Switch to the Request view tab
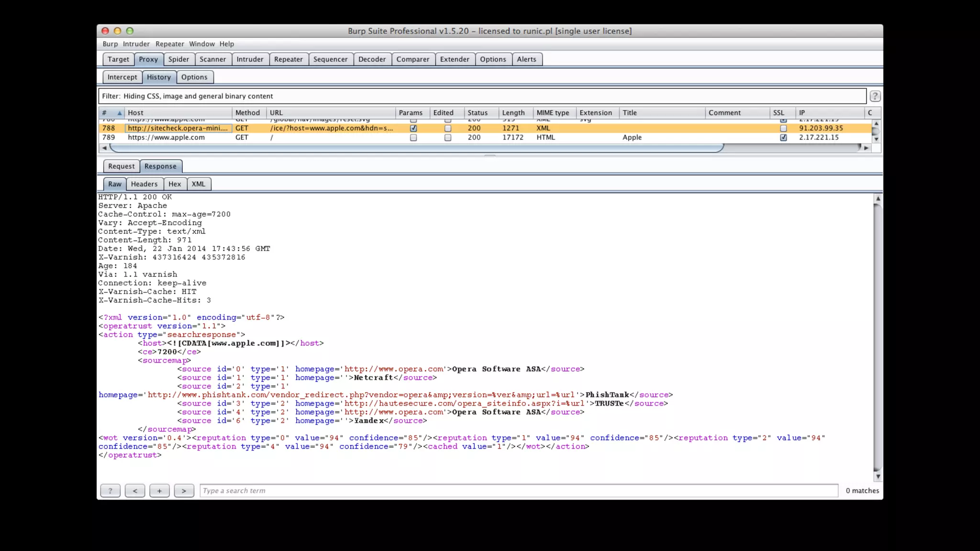 point(121,166)
